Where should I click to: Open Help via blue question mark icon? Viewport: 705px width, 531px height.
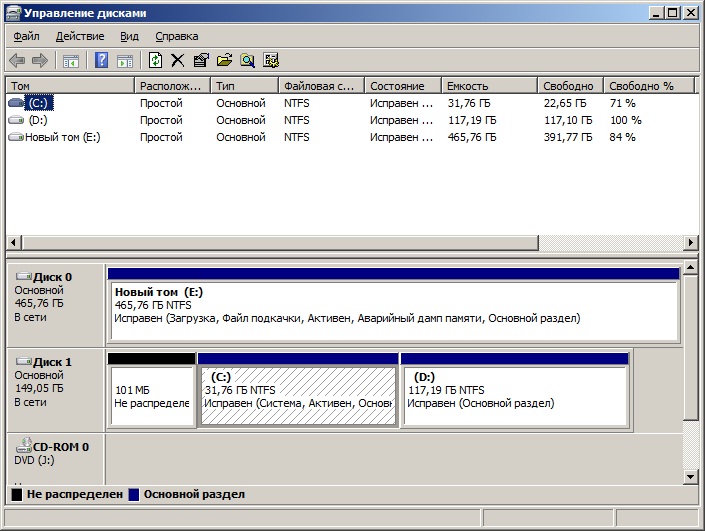101,61
